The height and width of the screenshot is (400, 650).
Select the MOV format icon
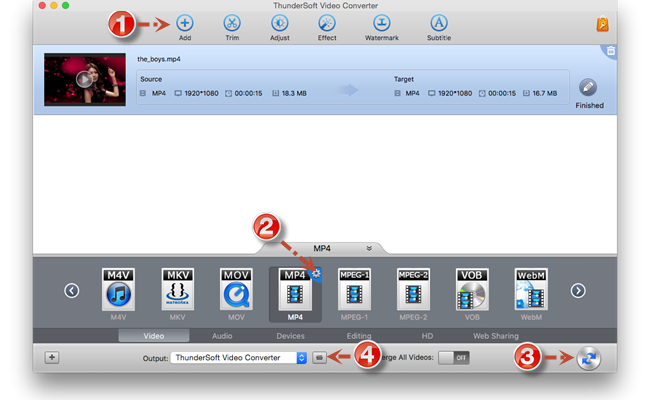coord(236,289)
